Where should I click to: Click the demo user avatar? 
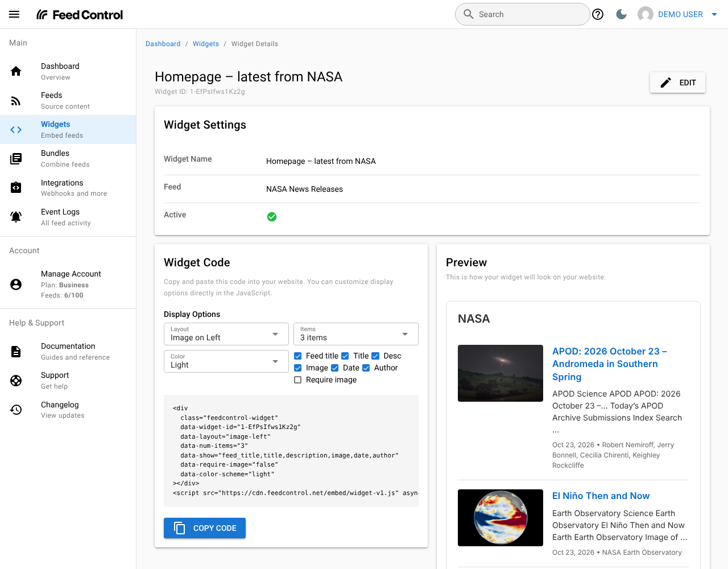[646, 14]
